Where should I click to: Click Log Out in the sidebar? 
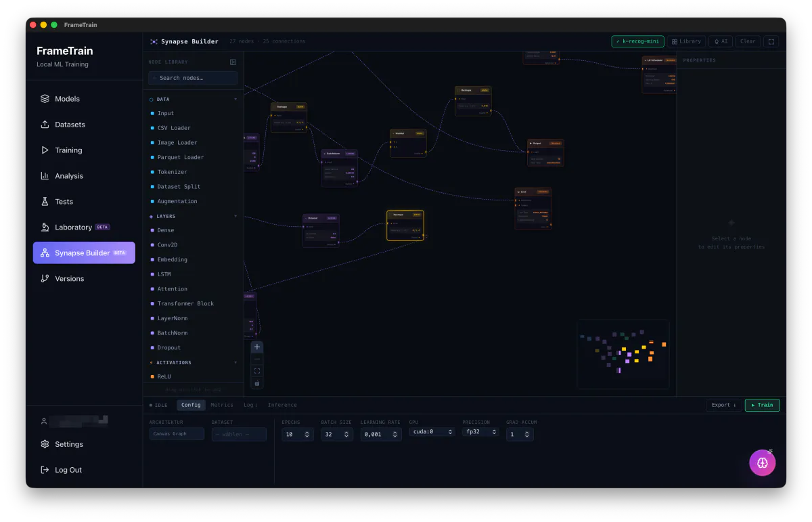point(84,470)
